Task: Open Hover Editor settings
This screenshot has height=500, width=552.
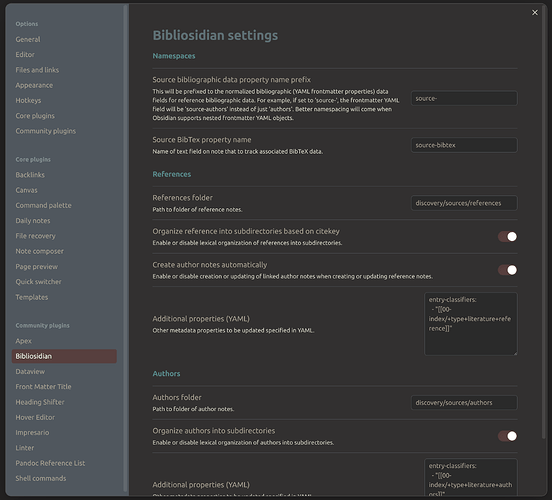Action: pos(35,417)
